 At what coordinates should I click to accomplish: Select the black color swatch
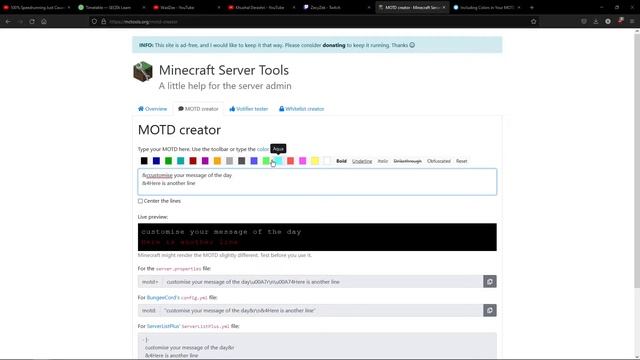144,161
